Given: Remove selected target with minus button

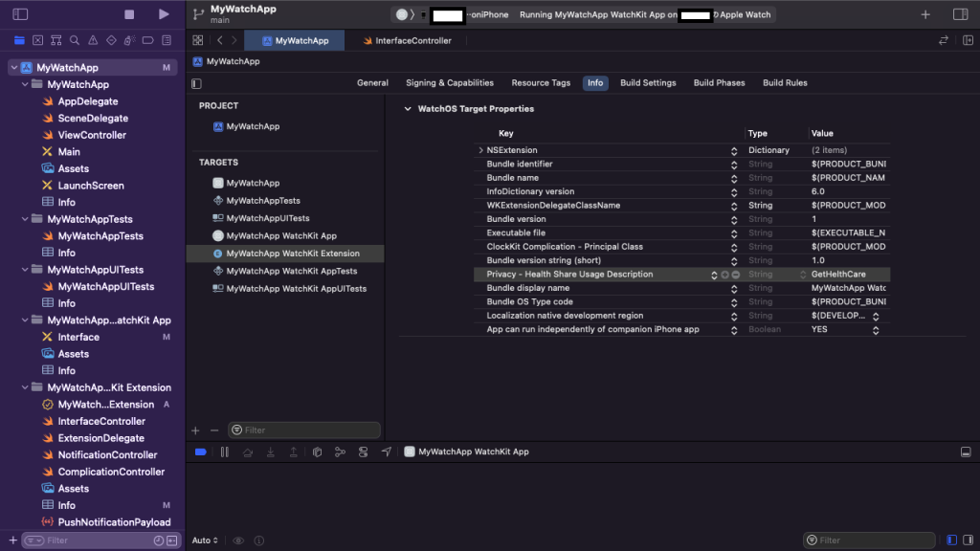Looking at the screenshot, I should 214,430.
